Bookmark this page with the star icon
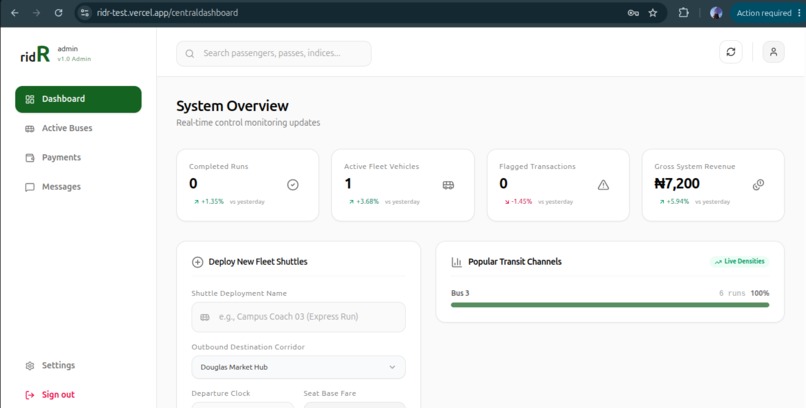 coord(653,13)
